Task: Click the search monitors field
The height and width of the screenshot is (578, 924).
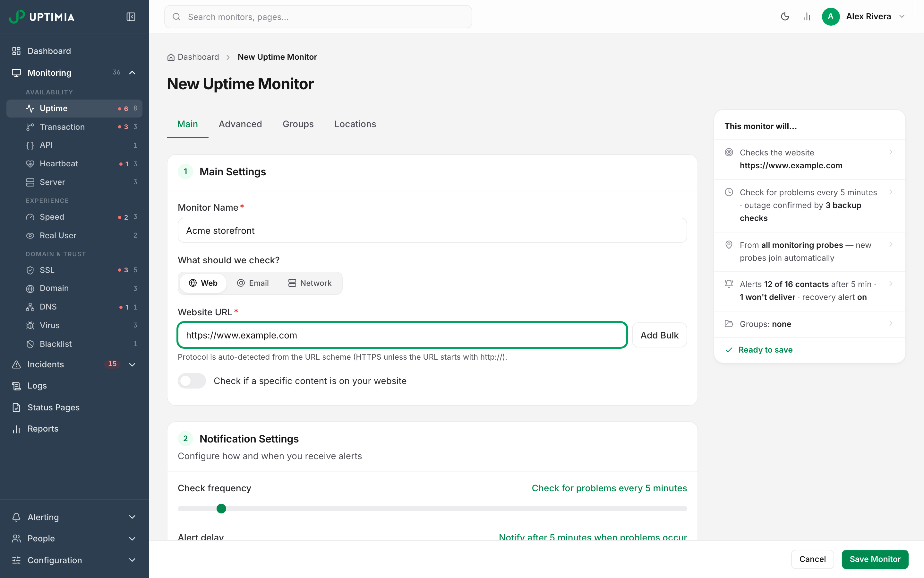Action: click(x=318, y=17)
